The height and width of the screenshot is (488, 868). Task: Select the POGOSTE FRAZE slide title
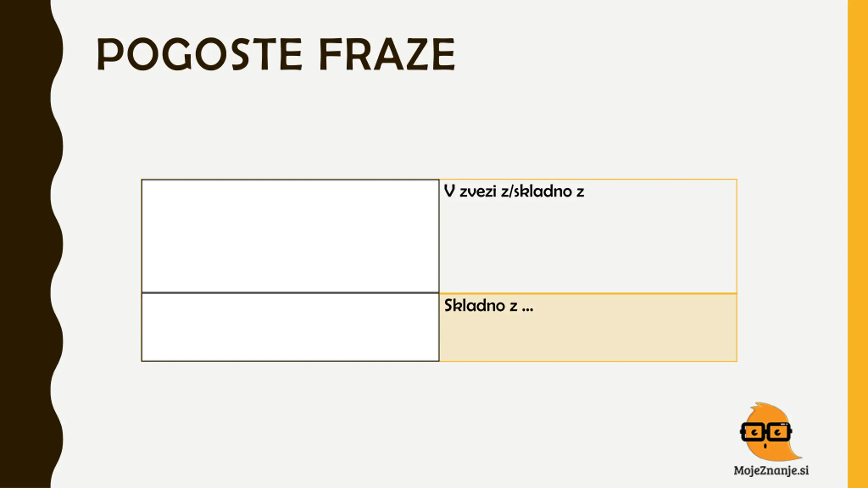tap(276, 54)
